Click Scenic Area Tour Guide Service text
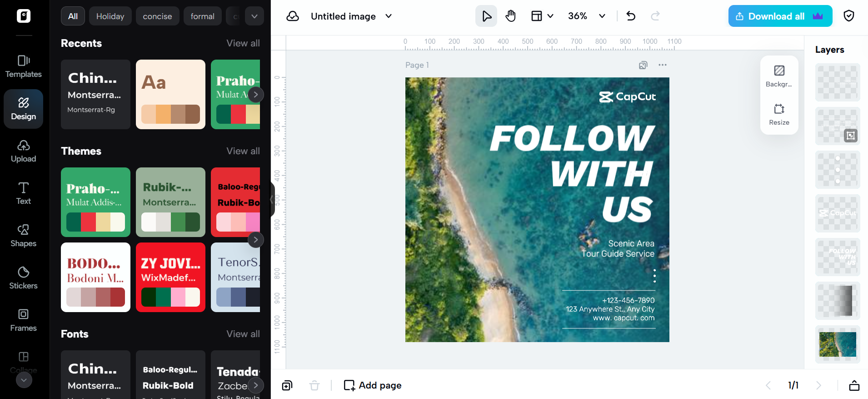The height and width of the screenshot is (399, 868). pos(618,249)
